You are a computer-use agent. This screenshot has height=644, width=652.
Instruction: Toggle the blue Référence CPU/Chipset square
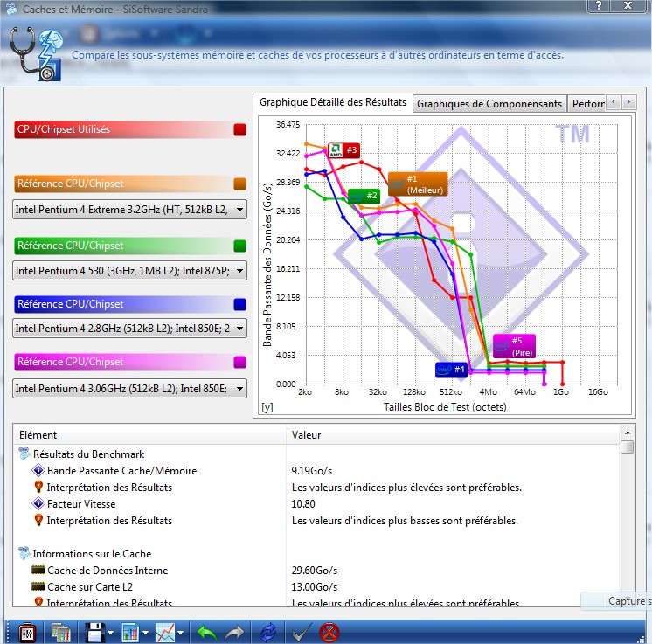tap(240, 304)
